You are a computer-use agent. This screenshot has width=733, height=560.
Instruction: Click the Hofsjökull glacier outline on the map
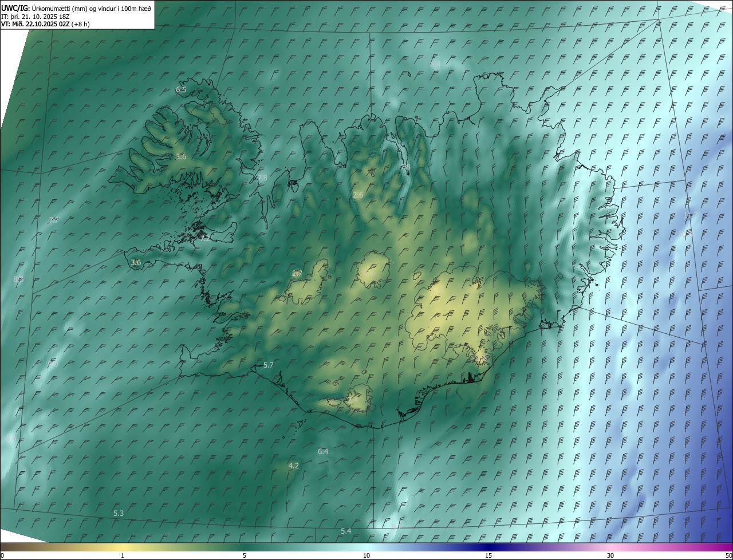click(x=373, y=269)
